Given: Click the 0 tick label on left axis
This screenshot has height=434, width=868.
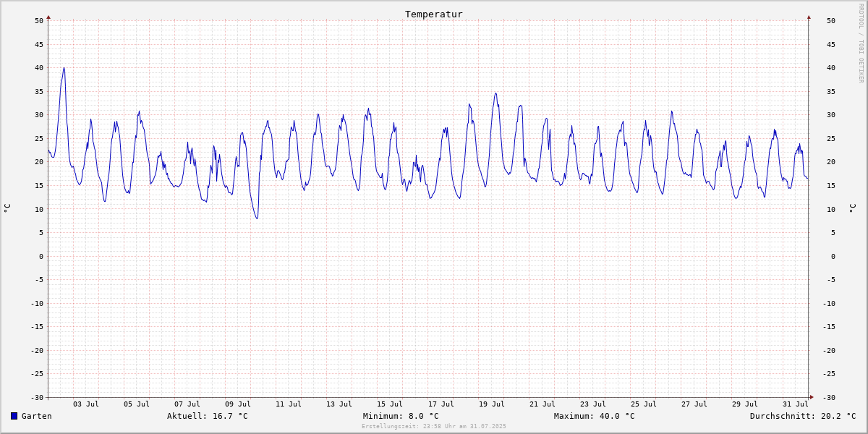Looking at the screenshot, I should pyautogui.click(x=41, y=256).
